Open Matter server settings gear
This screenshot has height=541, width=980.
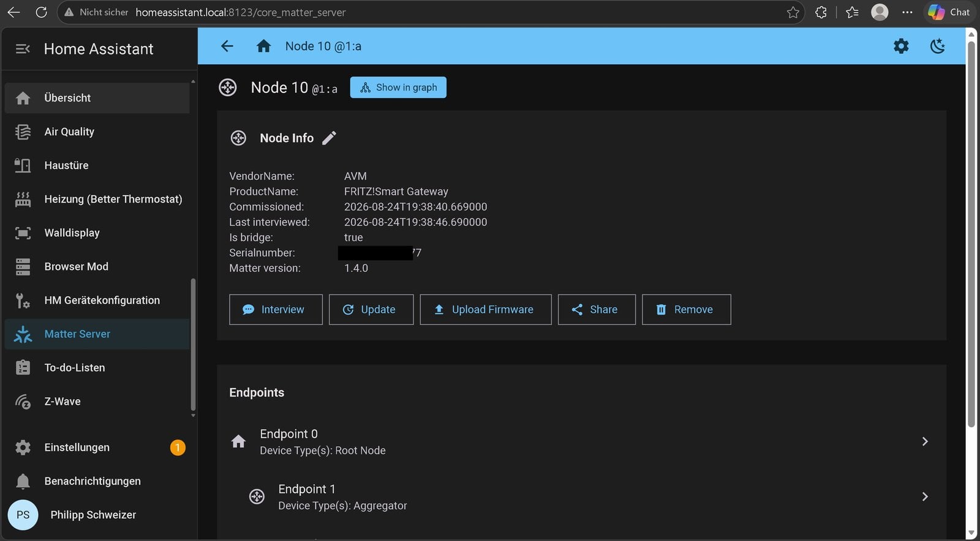pyautogui.click(x=901, y=46)
